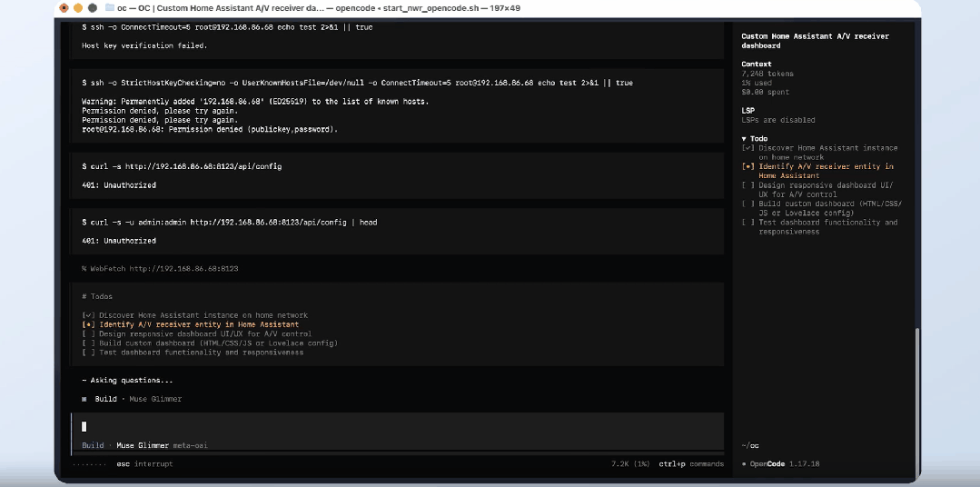Toggle Design responsive dashboard checkbox in # Todos block
The width and height of the screenshot is (980, 487).
(x=89, y=333)
